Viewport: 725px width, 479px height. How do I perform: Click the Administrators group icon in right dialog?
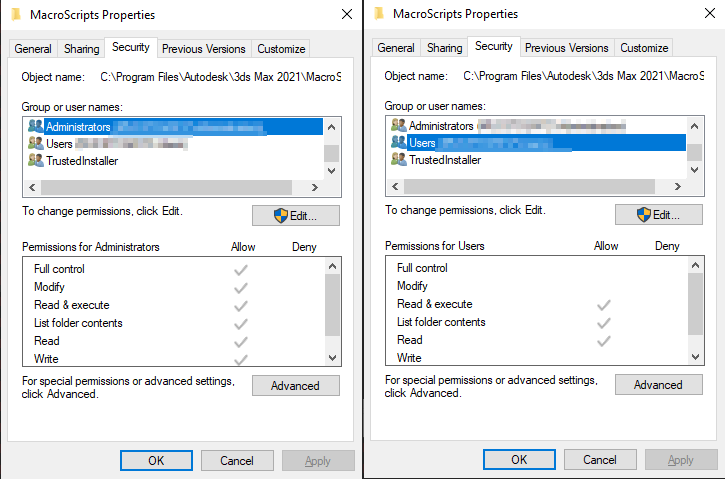pos(399,126)
